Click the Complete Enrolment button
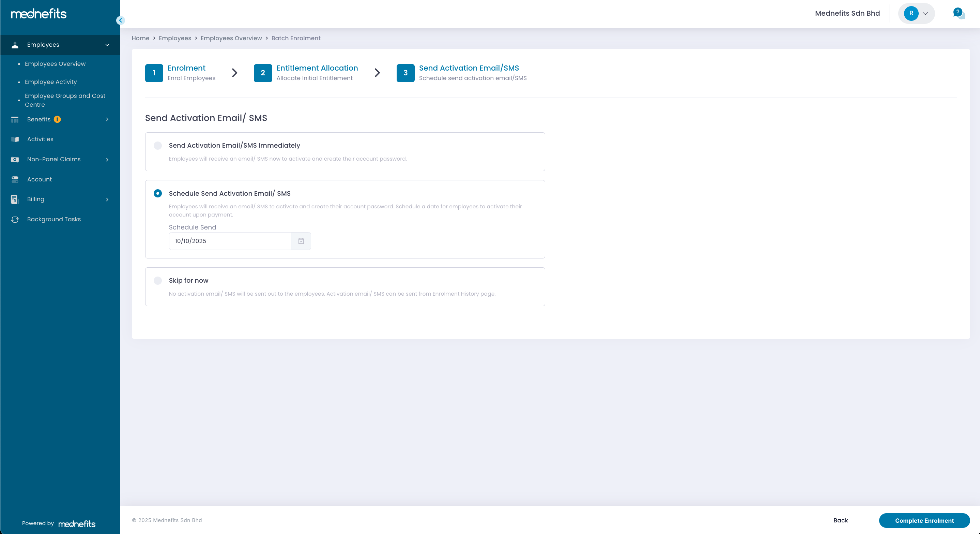This screenshot has width=980, height=534. click(924, 520)
